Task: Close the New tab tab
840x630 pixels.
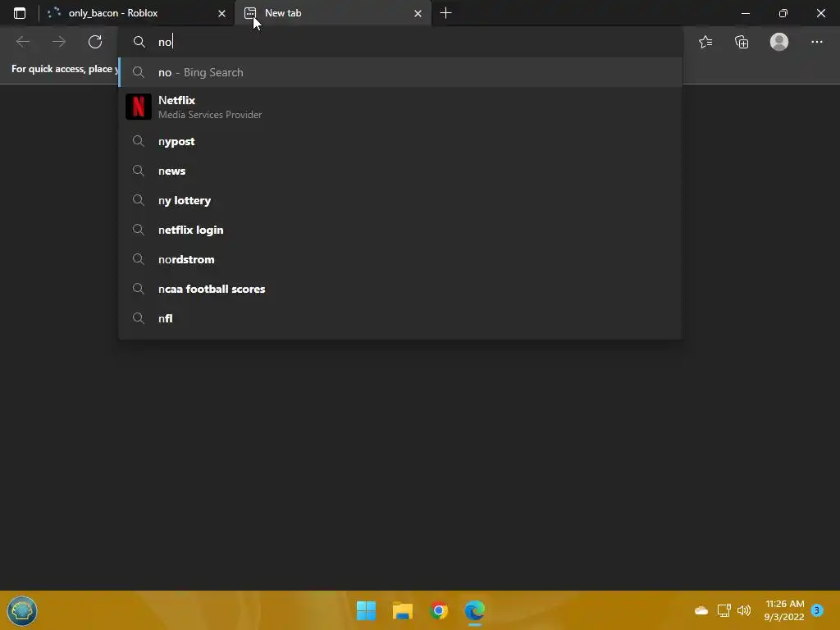Action: (418, 13)
